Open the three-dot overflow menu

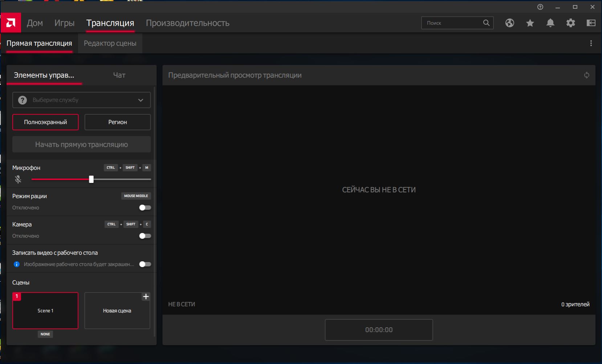[591, 43]
